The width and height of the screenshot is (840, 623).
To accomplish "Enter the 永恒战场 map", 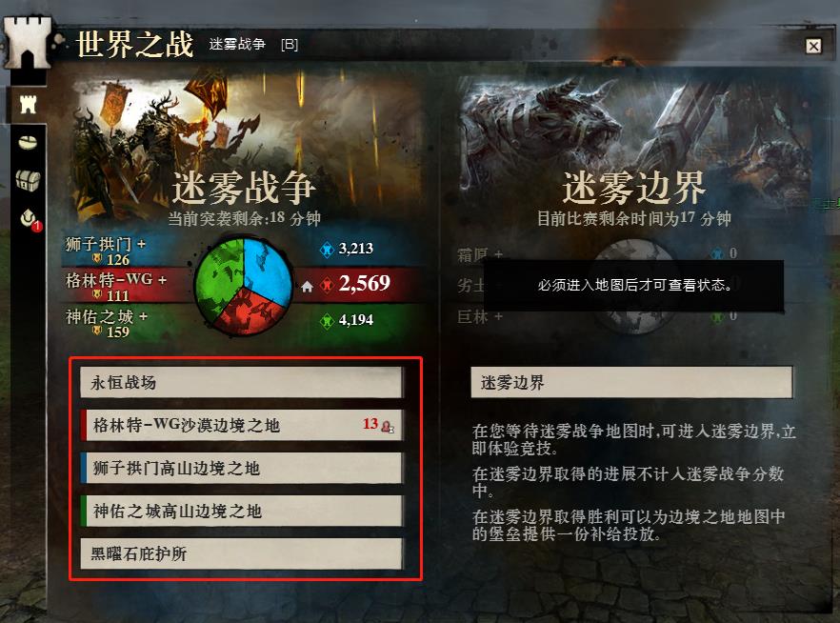I will coord(241,383).
